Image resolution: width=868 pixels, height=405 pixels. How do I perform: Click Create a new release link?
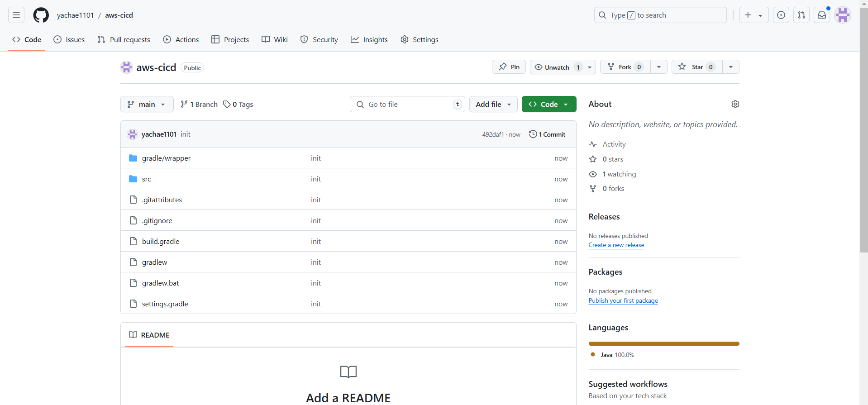point(616,245)
